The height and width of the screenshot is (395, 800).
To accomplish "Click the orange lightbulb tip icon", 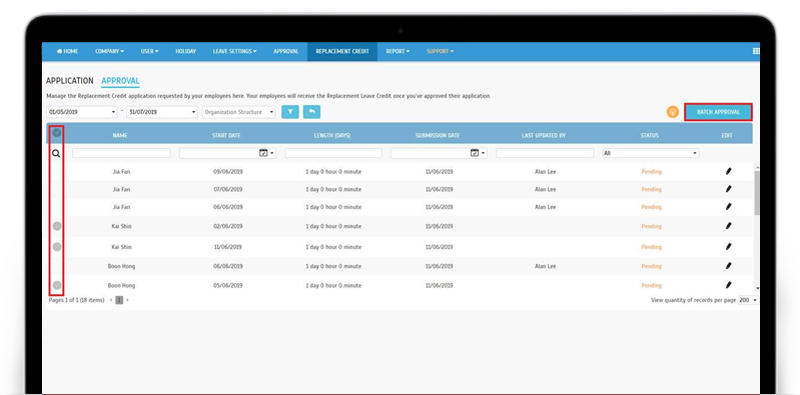I will point(672,112).
